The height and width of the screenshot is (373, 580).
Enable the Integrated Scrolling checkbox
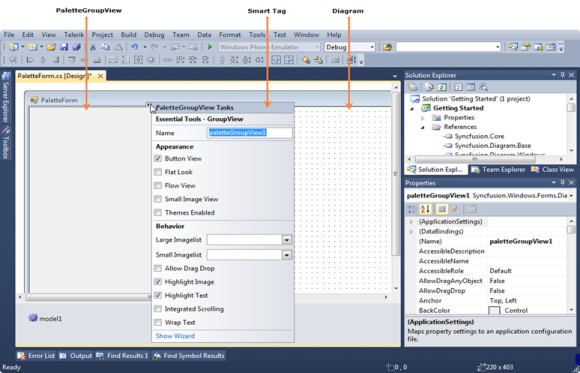click(158, 309)
